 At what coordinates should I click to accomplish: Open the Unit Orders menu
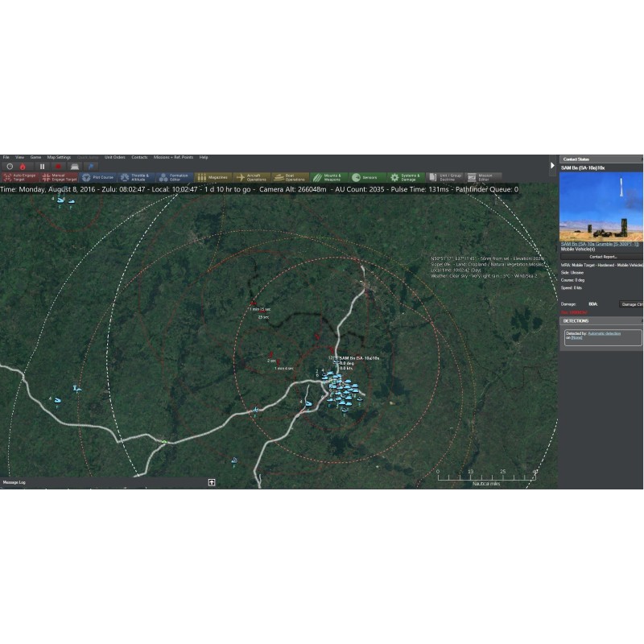click(x=114, y=157)
